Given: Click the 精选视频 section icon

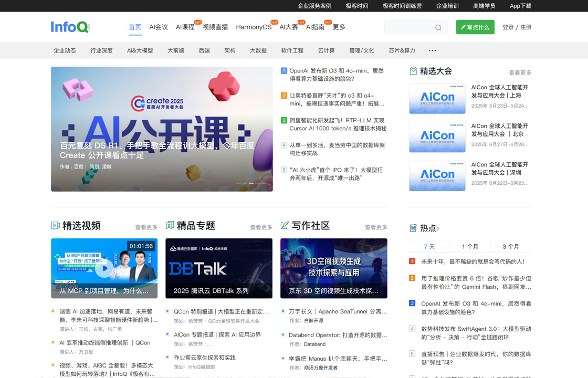Looking at the screenshot, I should (55, 225).
